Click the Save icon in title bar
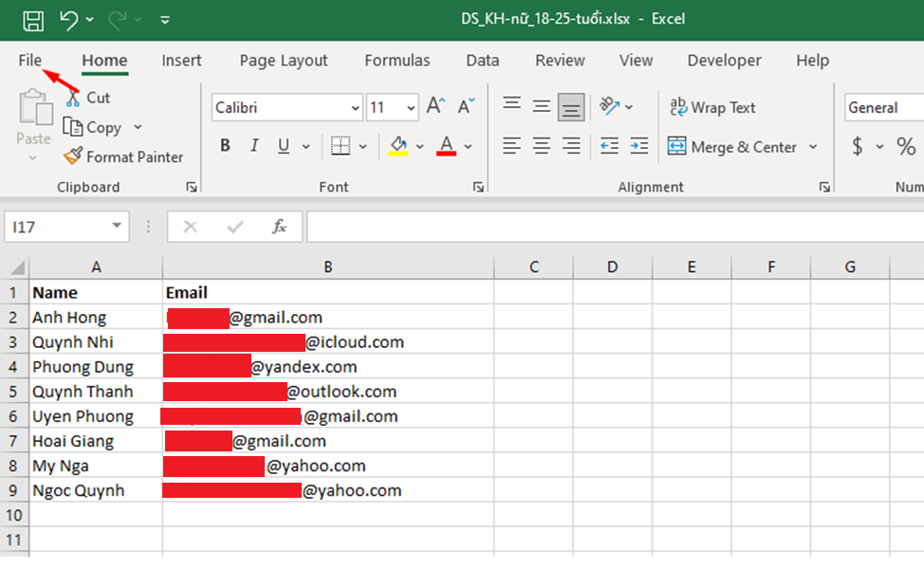924x568 pixels. point(32,19)
